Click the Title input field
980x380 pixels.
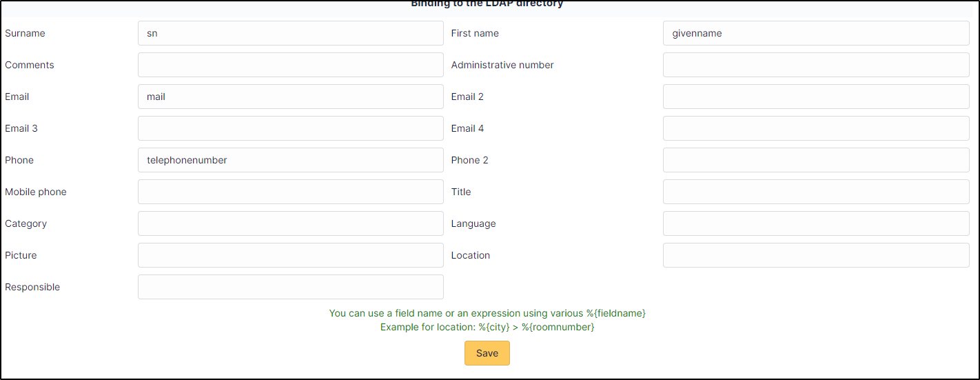[x=816, y=192]
